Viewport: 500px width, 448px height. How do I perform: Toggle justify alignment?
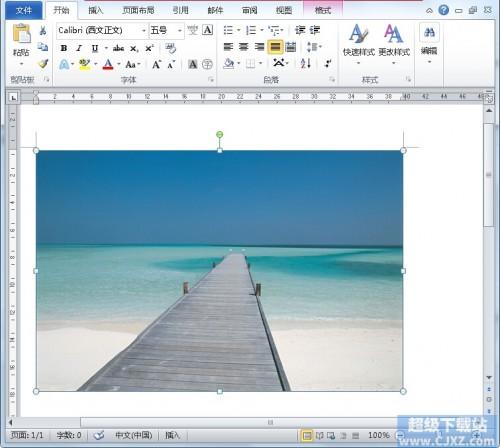click(x=275, y=47)
